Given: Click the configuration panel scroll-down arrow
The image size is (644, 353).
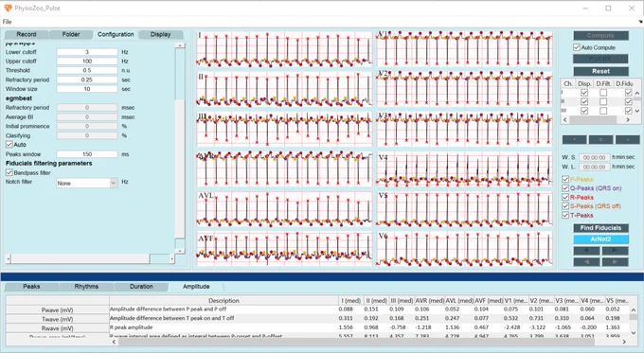Looking at the screenshot, I should click(180, 251).
